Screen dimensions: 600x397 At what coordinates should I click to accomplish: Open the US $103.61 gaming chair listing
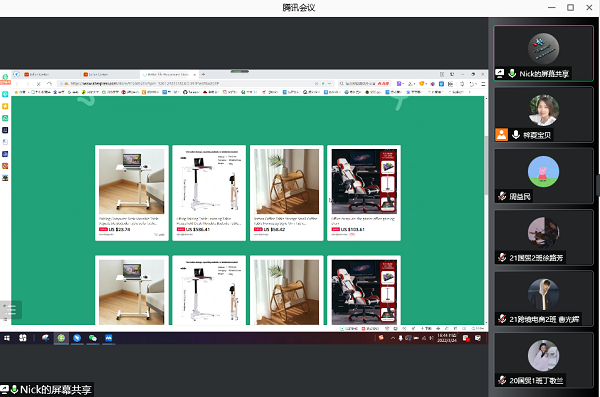tap(364, 193)
